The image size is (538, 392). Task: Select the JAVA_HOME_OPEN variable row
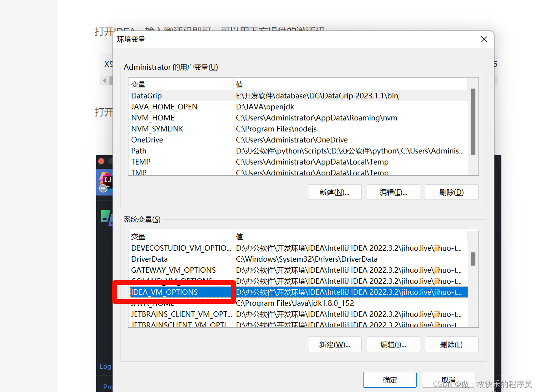pos(298,107)
